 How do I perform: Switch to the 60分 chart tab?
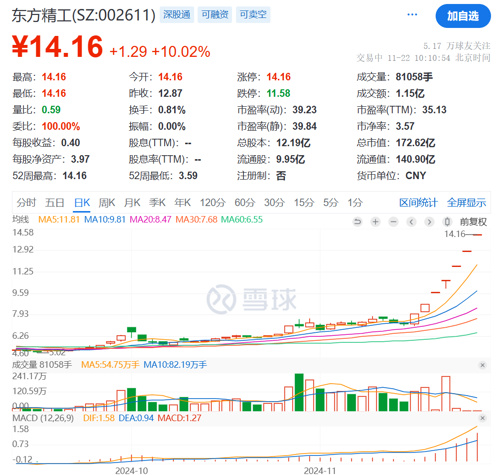tap(245, 203)
